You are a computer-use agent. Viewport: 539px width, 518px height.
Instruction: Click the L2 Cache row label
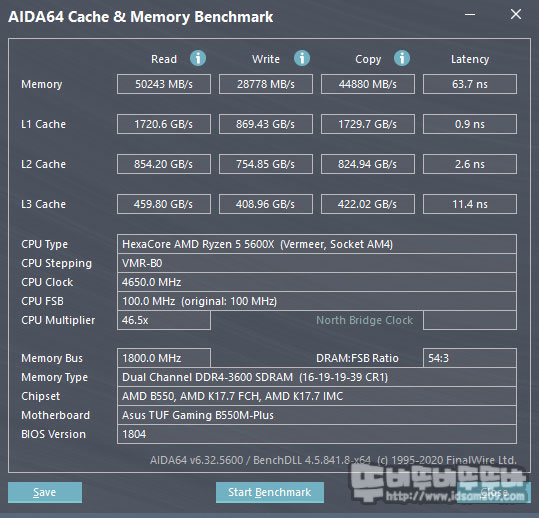point(44,164)
